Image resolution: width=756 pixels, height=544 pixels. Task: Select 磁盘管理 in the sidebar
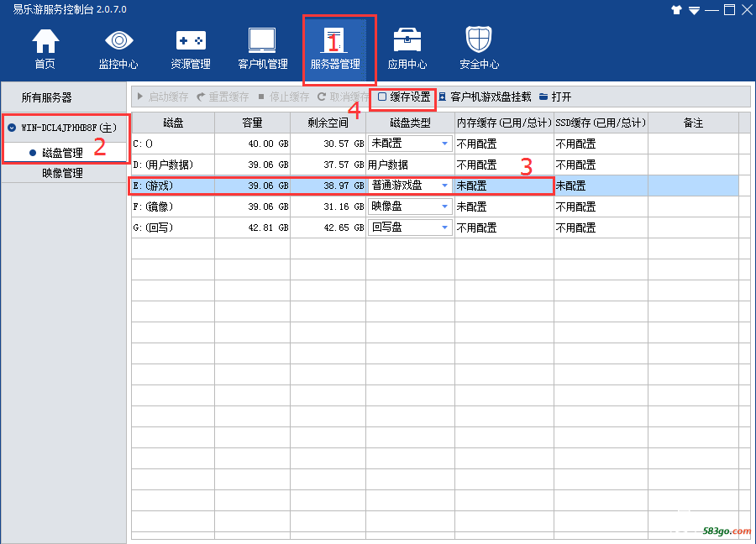(x=62, y=153)
